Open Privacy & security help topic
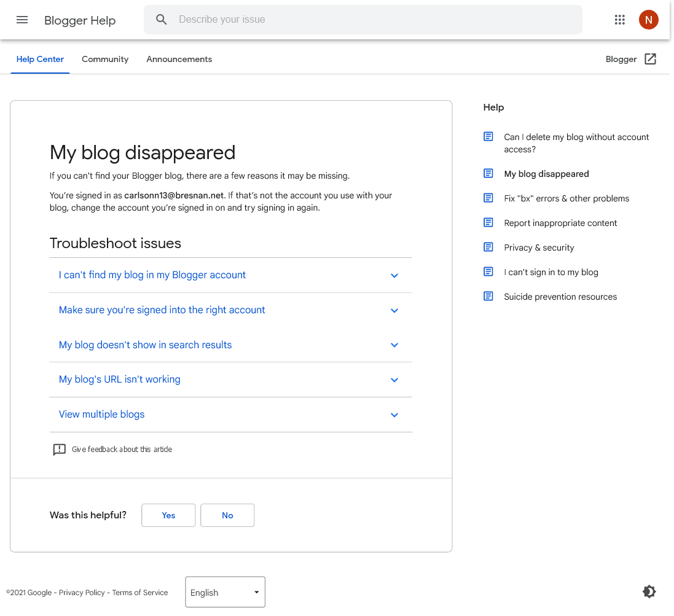This screenshot has height=616, width=674. (539, 248)
